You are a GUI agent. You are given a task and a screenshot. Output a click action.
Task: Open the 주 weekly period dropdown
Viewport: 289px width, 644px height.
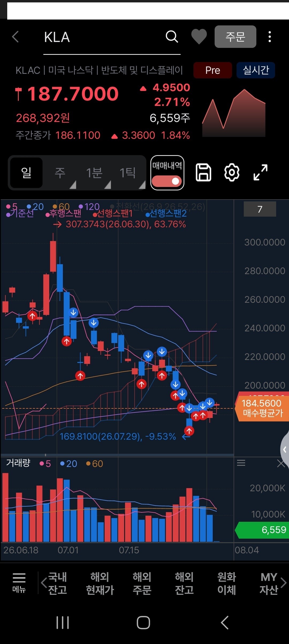pos(60,173)
